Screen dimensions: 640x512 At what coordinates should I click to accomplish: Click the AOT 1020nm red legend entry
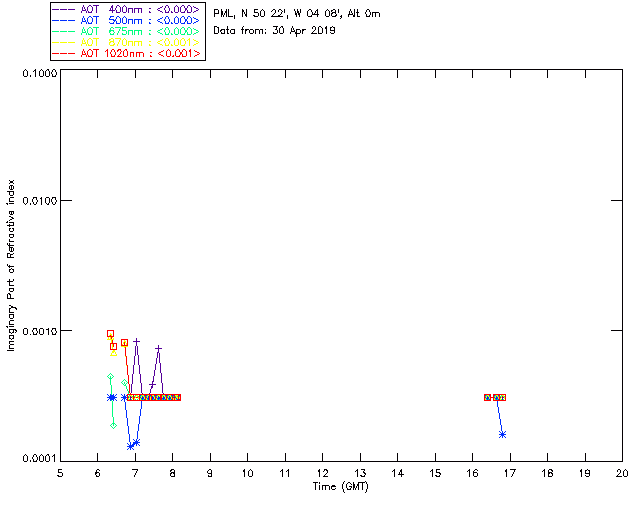click(x=126, y=53)
